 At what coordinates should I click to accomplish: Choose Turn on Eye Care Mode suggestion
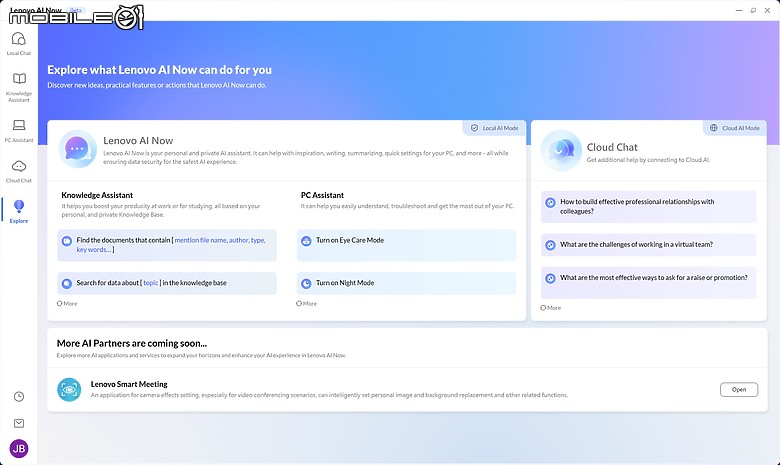click(406, 245)
